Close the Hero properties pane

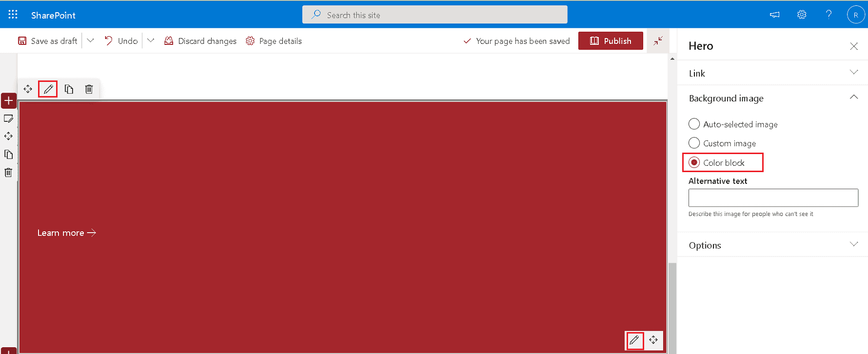[x=853, y=46]
